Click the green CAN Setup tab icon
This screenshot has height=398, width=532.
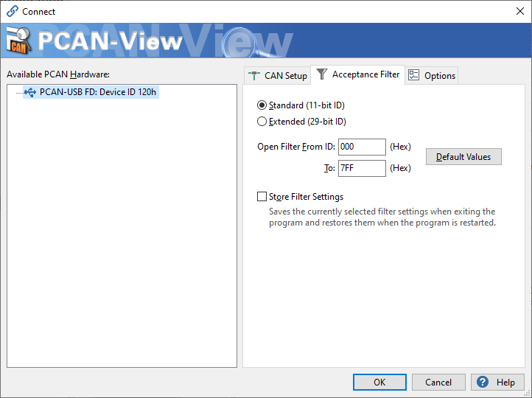pyautogui.click(x=254, y=75)
